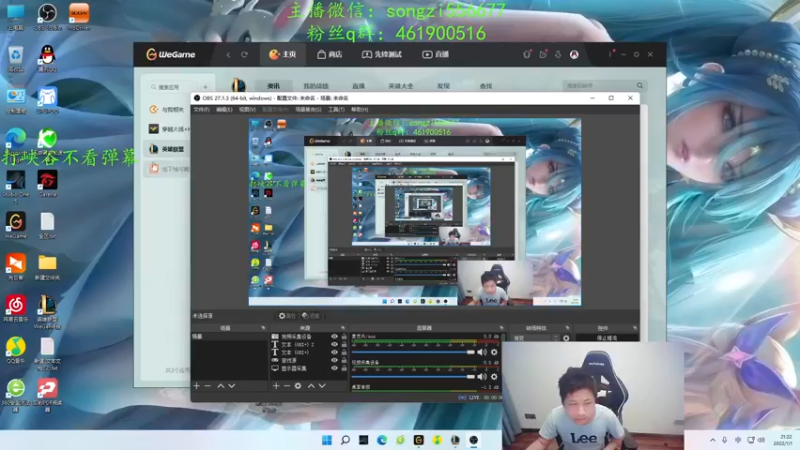
Task: Open taskbar Search icon
Action: coord(345,440)
